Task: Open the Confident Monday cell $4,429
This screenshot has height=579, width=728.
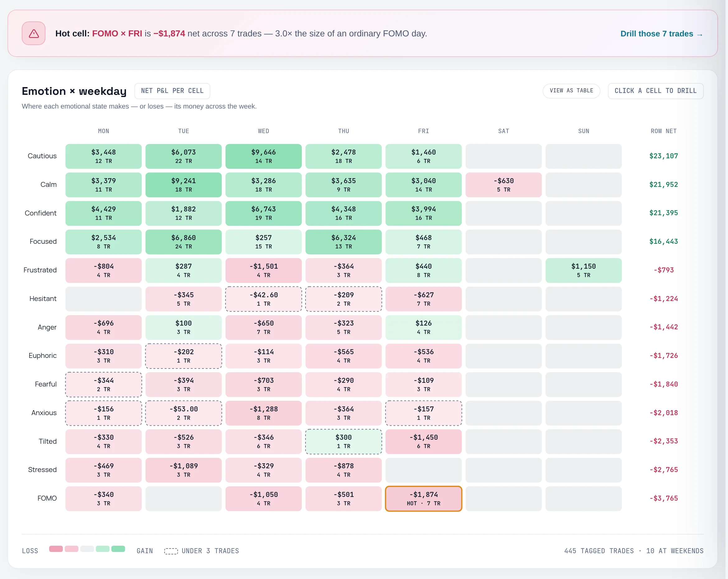Action: click(x=103, y=213)
